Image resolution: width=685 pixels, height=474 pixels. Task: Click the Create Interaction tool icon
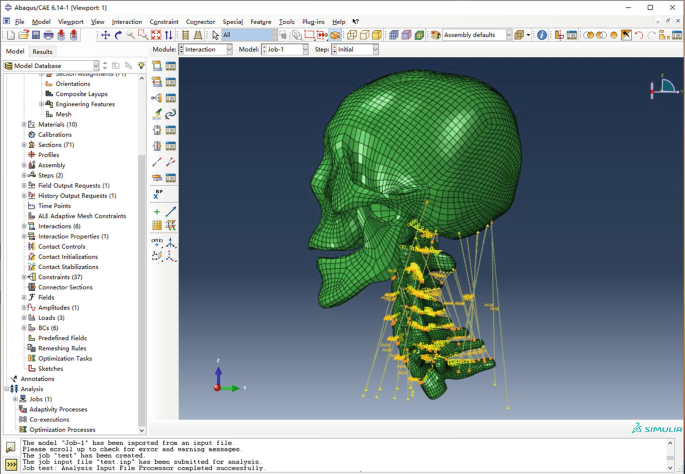click(x=157, y=66)
